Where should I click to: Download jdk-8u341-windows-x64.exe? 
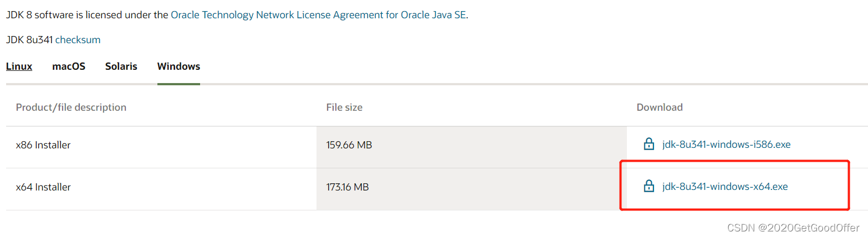[725, 187]
